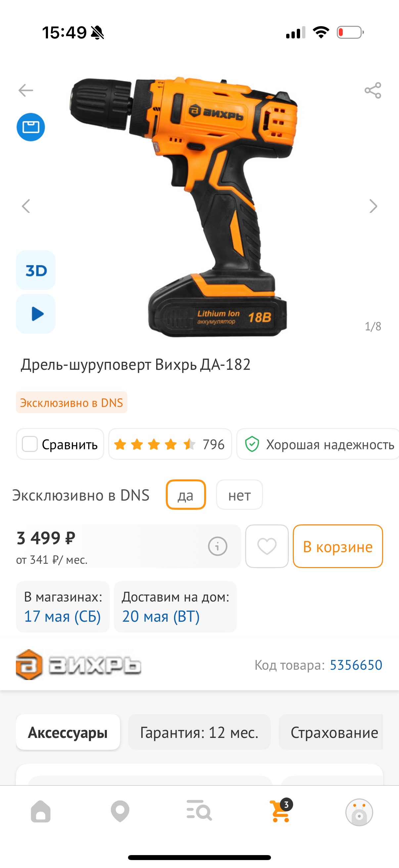The height and width of the screenshot is (868, 399).
Task: Show the previous product image
Action: (x=26, y=206)
